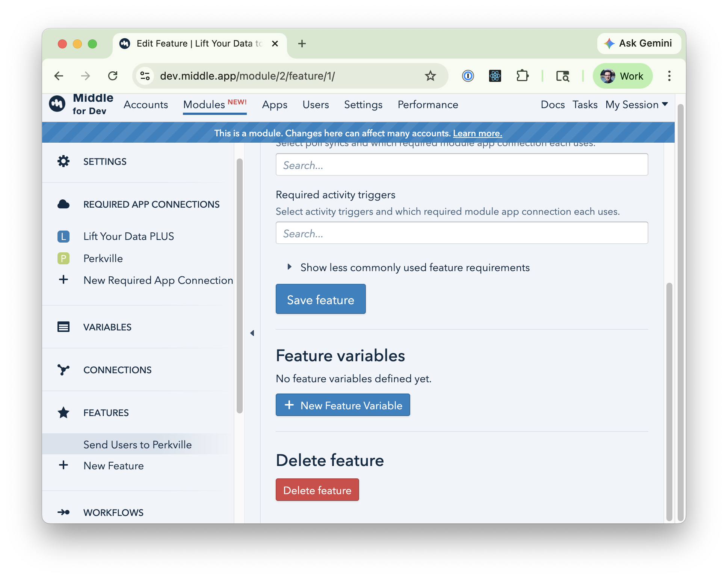Click the Lift Your Data PLUS app icon
This screenshot has height=579, width=728.
(63, 236)
